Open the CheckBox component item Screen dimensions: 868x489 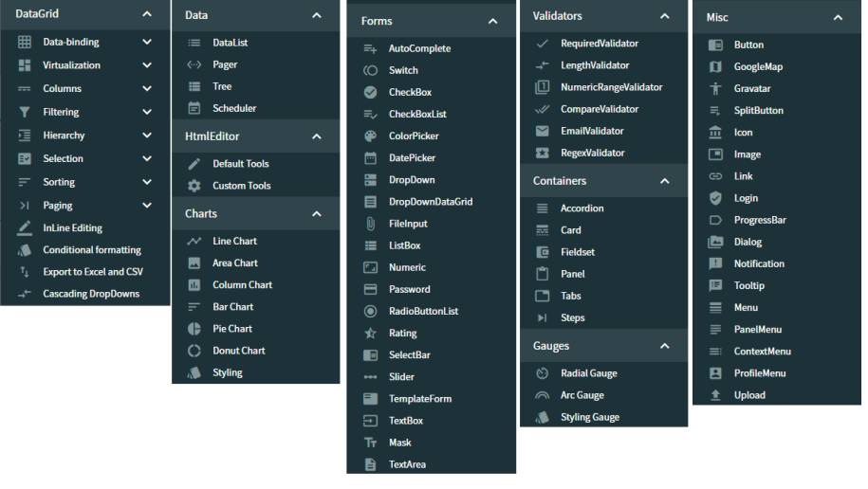tap(432, 92)
